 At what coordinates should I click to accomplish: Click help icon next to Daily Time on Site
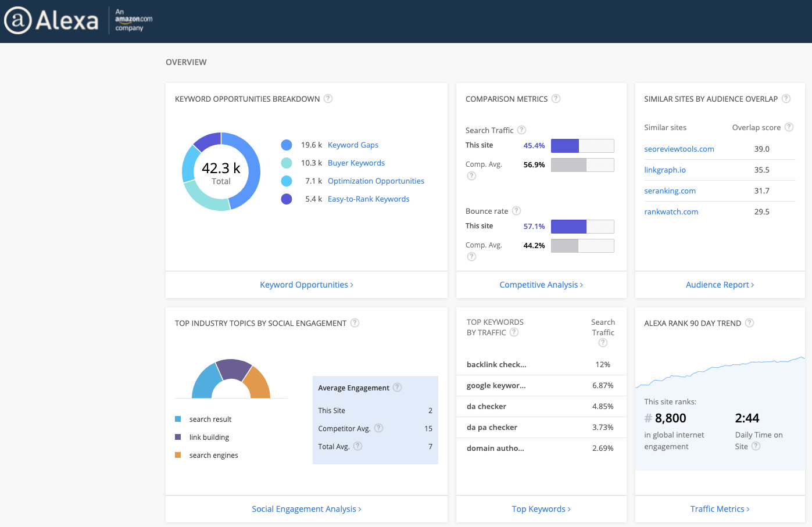(756, 446)
